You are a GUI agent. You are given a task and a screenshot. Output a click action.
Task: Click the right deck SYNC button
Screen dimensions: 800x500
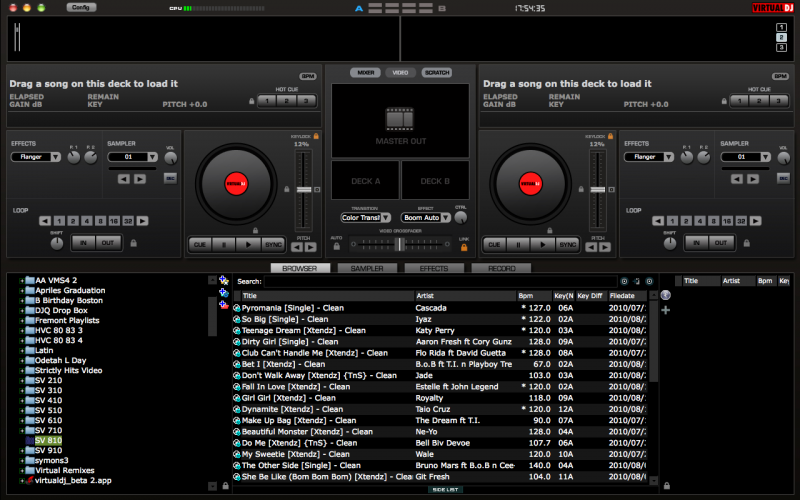tap(567, 245)
